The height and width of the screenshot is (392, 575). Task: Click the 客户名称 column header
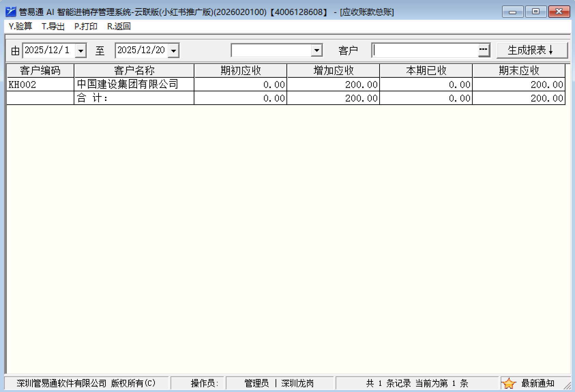(134, 71)
